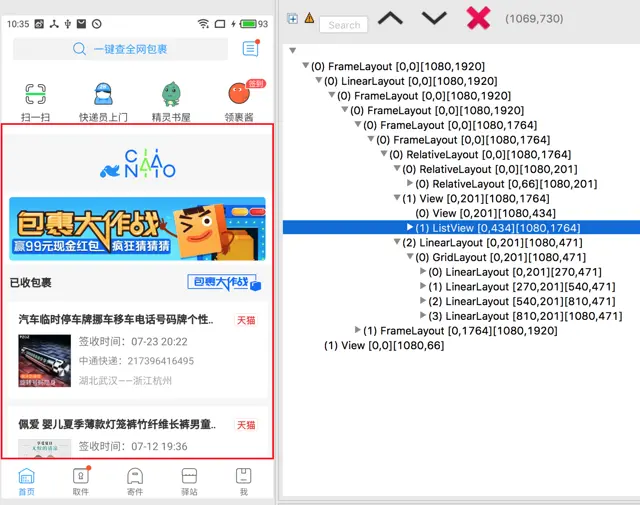
Task: Open the 扫一扫 scan icon
Action: tap(36, 94)
